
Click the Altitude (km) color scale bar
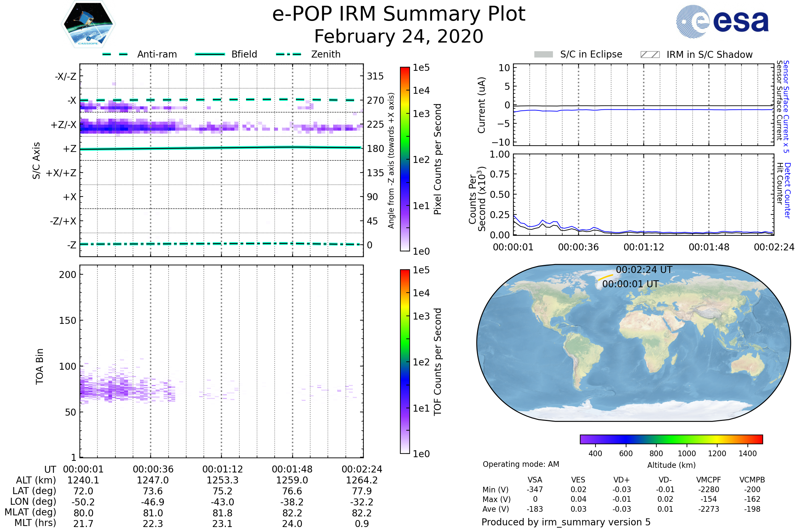click(671, 439)
